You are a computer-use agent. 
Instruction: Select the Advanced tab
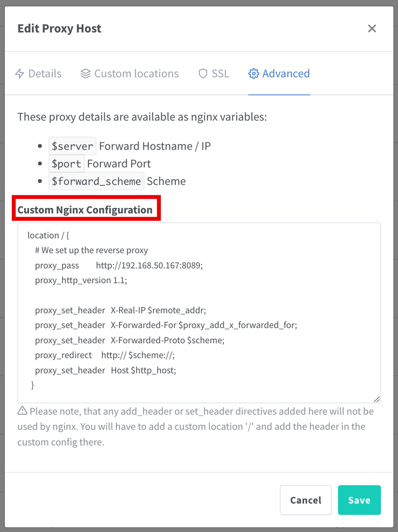(279, 74)
